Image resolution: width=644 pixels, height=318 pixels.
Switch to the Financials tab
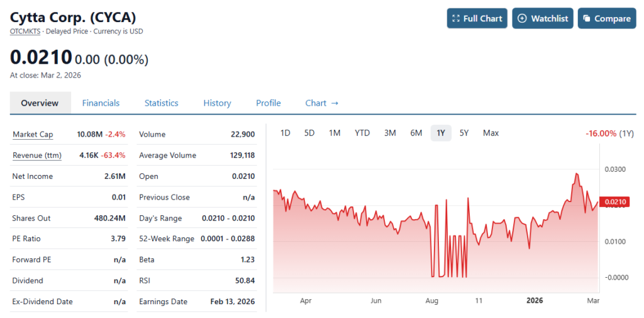101,103
